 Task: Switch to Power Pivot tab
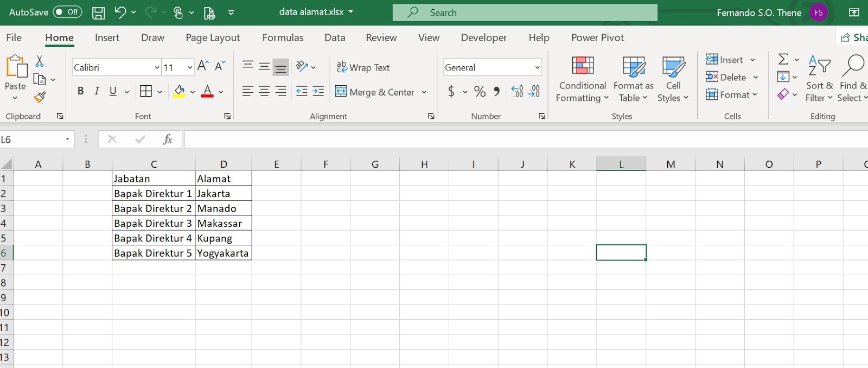597,37
